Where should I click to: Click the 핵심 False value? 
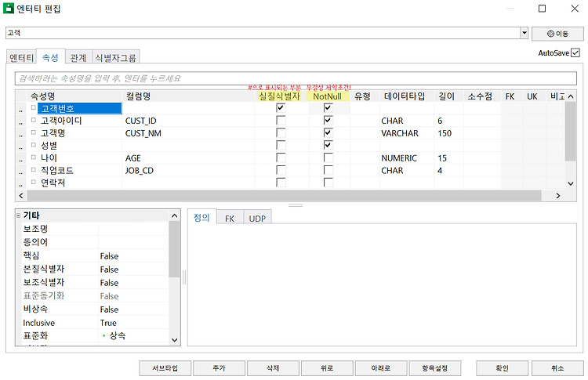pyautogui.click(x=133, y=256)
